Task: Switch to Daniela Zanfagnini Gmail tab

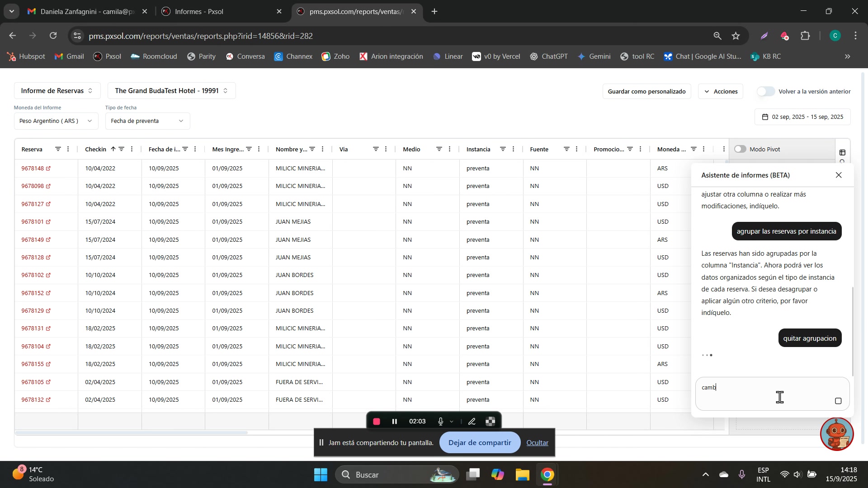Action: [x=87, y=12]
